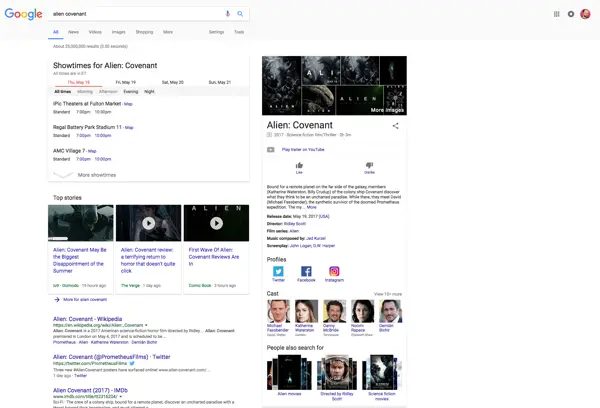This screenshot has height=408, width=600.
Task: Open the PrometheusFilms Twitter result
Action: tap(112, 357)
